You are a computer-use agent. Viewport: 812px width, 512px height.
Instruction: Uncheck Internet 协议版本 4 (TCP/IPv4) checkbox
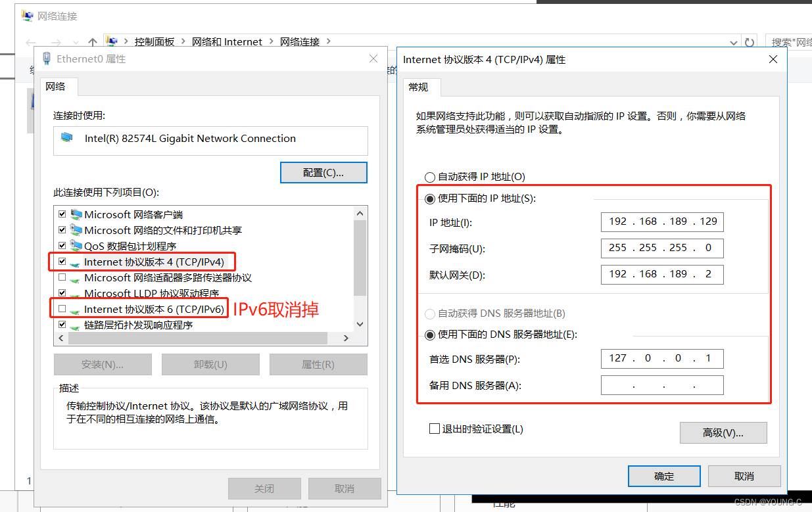[x=62, y=262]
